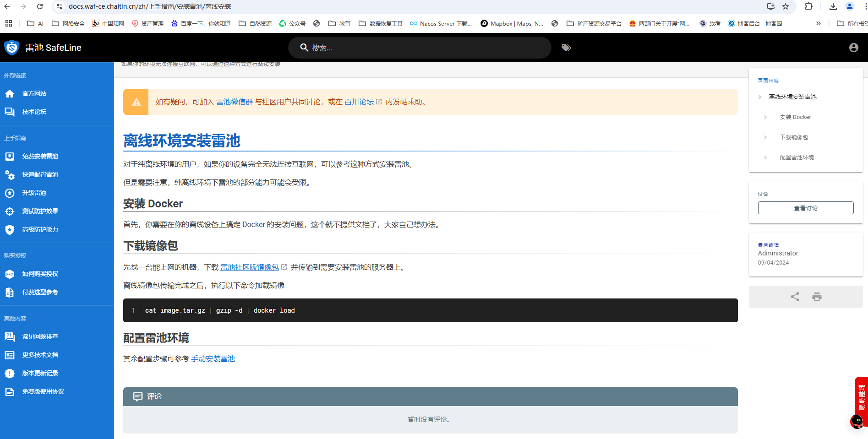Click the target icon for 测试防护效果
Screen dimensions: 868x439
[10, 211]
